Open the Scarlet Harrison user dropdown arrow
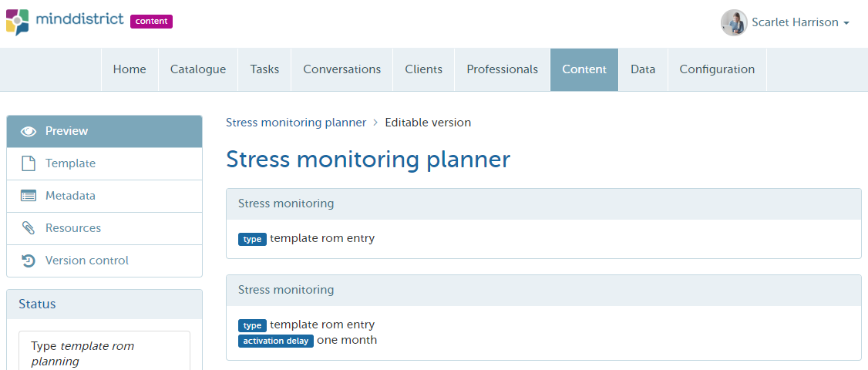 coord(846,23)
